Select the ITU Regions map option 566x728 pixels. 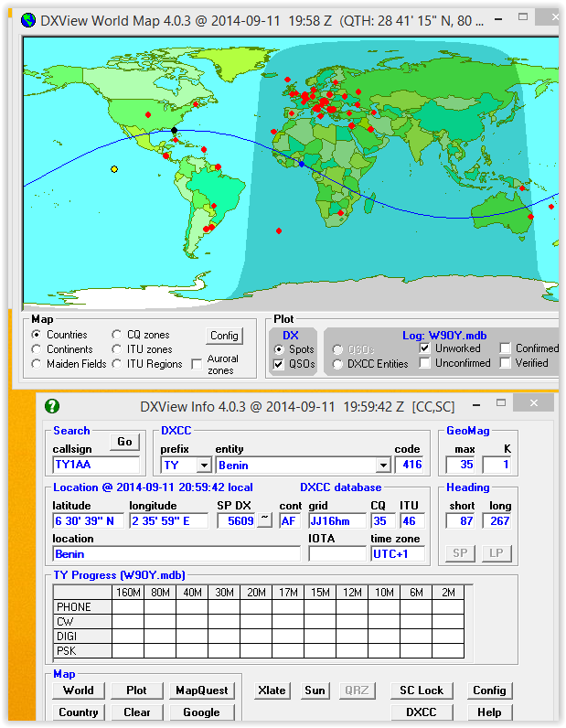116,364
